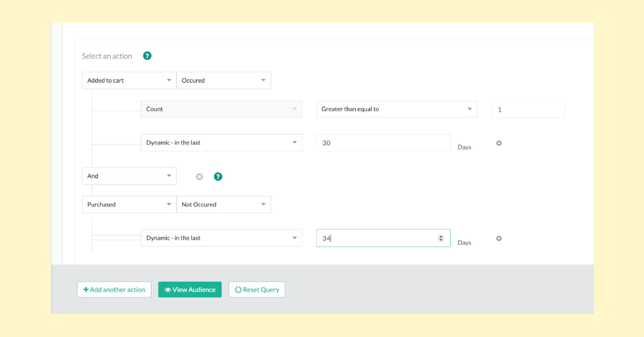This screenshot has height=337, width=644.
Task: Add a filter beside the 30 Days row
Action: (x=499, y=143)
